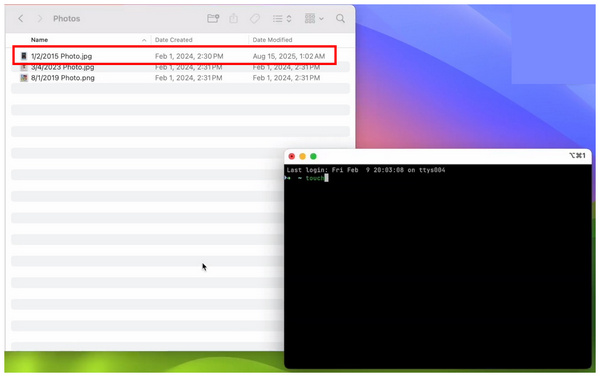The image size is (600, 377).
Task: Click Date Modified cell of 8/1/2019 Photo.png
Action: tap(286, 78)
